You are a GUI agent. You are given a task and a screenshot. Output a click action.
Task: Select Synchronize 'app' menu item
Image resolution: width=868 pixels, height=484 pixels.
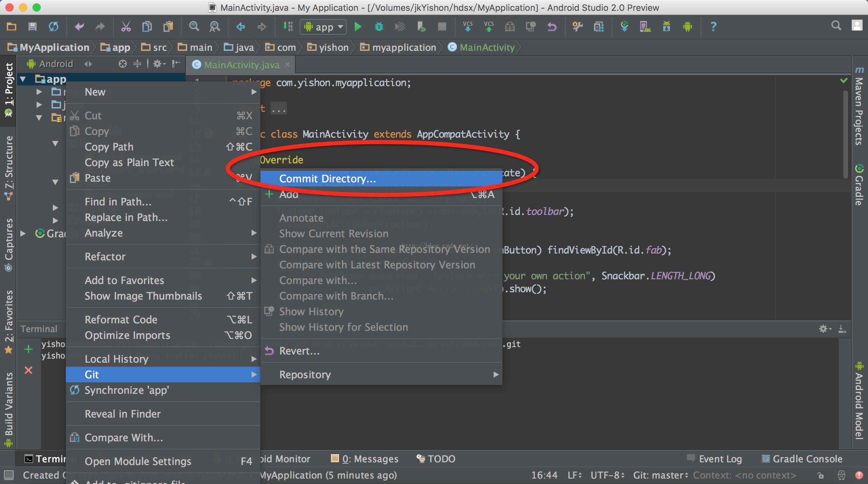click(x=163, y=390)
